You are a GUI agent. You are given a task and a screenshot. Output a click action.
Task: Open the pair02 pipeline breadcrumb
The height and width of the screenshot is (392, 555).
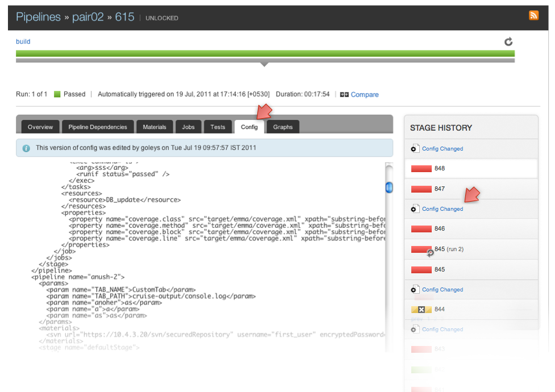[x=87, y=17]
